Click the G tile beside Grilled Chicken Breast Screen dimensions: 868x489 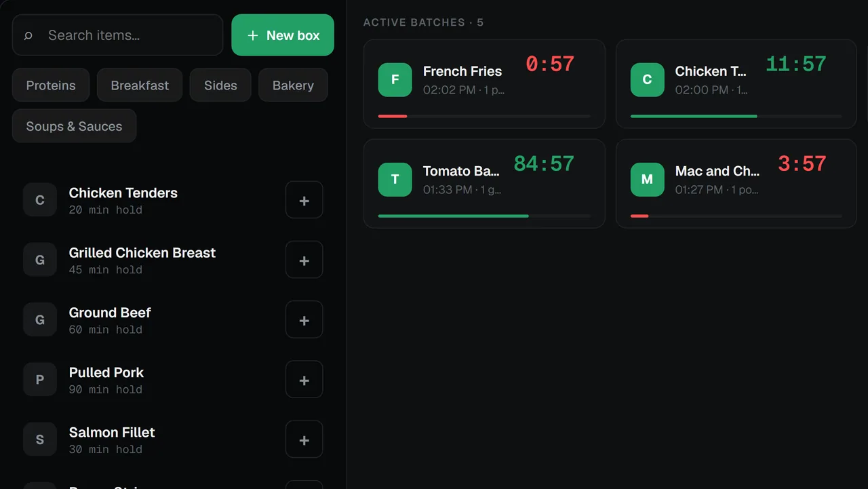[40, 260]
